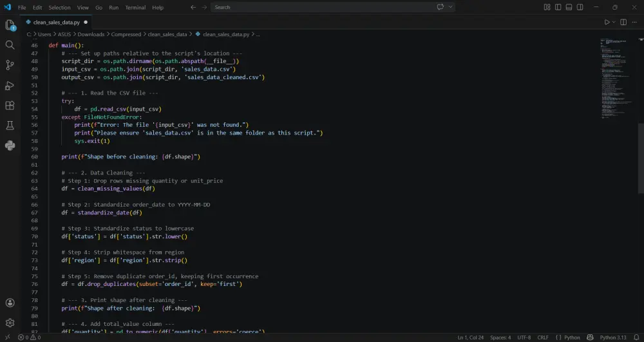Image resolution: width=644 pixels, height=342 pixels.
Task: Click the code minimap overview
Action: click(x=616, y=78)
